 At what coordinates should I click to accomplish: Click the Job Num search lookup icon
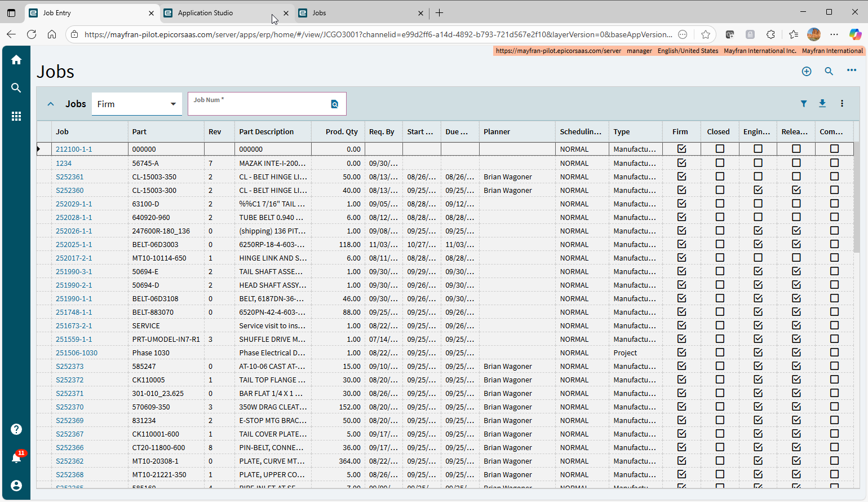[x=334, y=104]
